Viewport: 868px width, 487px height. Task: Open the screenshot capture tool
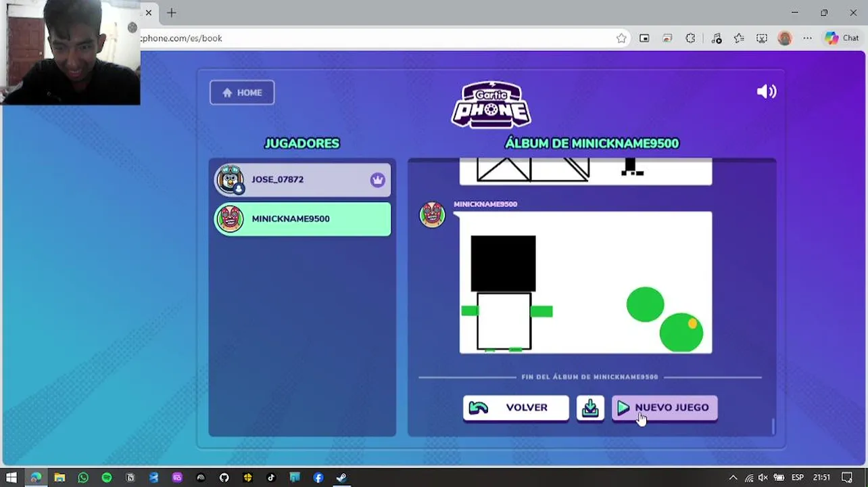(x=762, y=39)
